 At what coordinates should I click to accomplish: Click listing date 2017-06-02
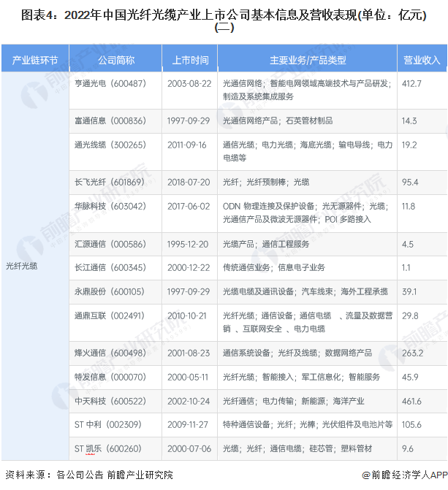coord(189,206)
